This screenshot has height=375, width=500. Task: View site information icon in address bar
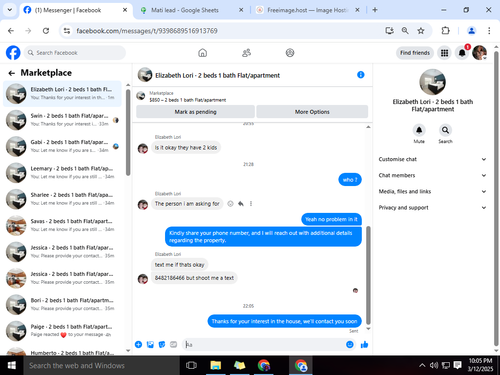click(x=67, y=31)
